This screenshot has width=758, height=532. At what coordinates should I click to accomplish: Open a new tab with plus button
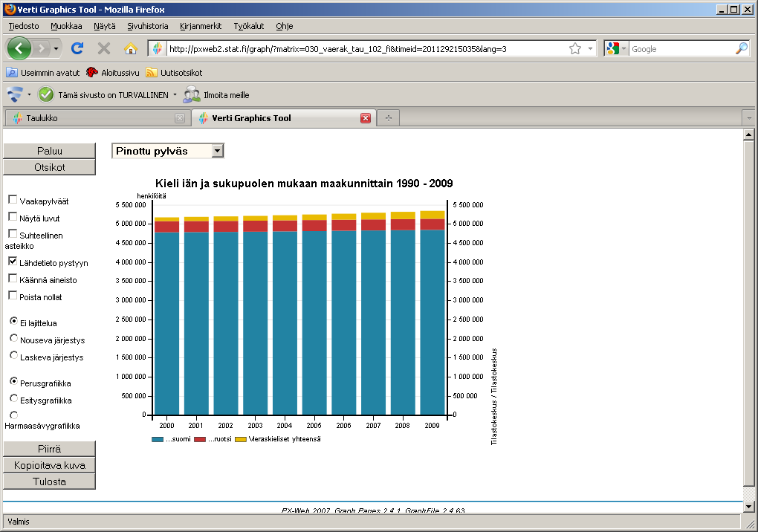388,118
